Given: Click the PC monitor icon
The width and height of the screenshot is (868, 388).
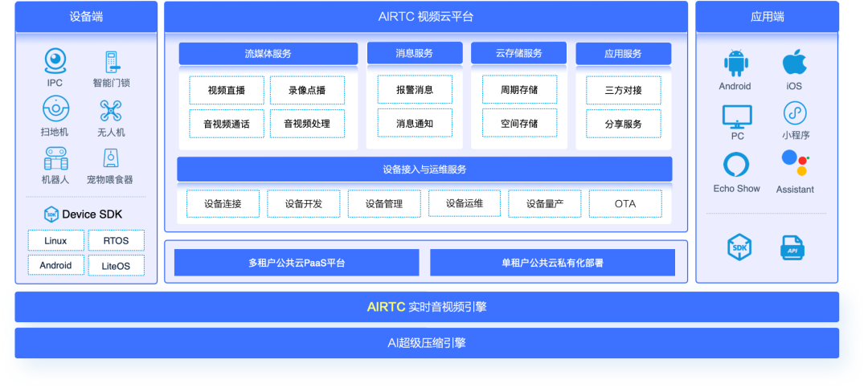Looking at the screenshot, I should 737,116.
